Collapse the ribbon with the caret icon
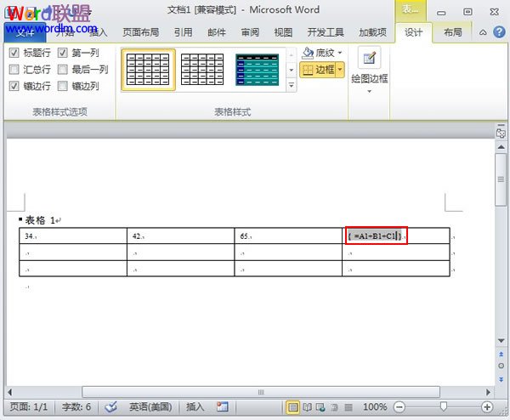The image size is (510, 420). [483, 32]
